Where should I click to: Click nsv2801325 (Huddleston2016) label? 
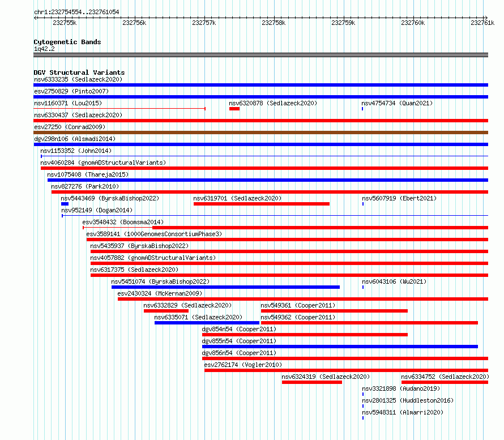(x=408, y=400)
